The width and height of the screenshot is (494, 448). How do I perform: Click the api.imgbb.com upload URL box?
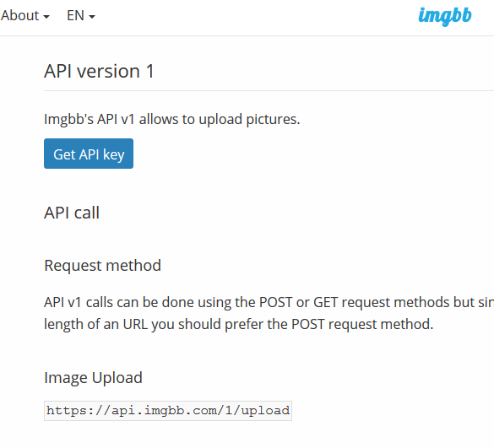[168, 411]
